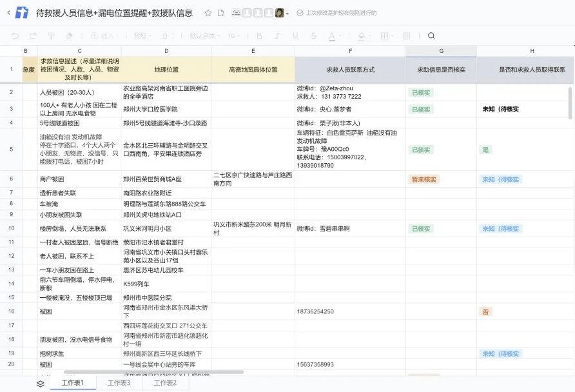Viewport: 575px width, 392px height.
Task: Click the 暂未核实 tag in row 6
Action: (x=424, y=179)
